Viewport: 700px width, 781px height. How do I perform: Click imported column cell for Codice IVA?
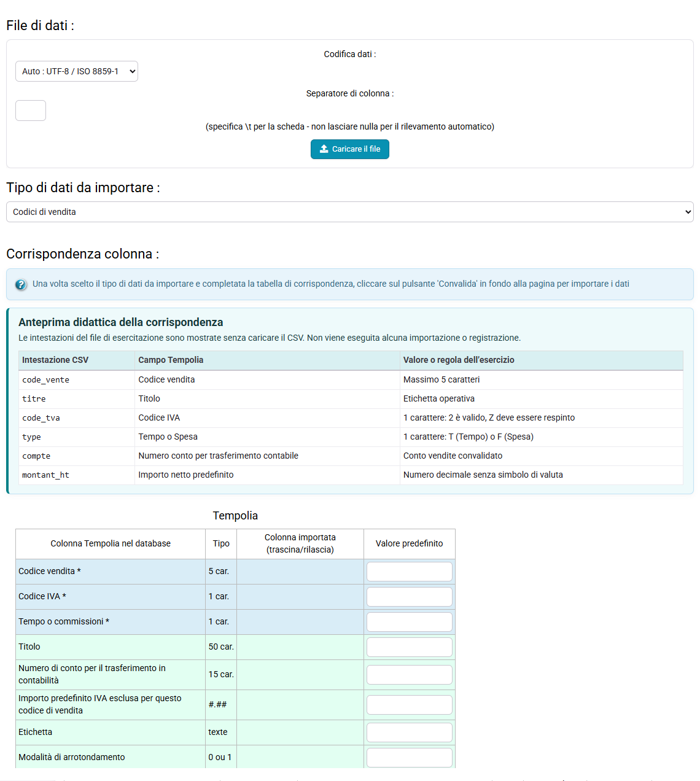click(300, 597)
